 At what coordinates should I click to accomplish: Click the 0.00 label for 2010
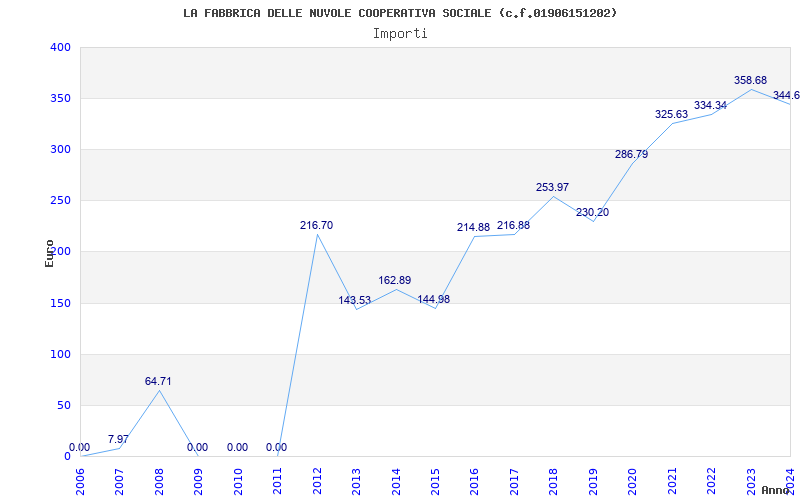click(237, 447)
